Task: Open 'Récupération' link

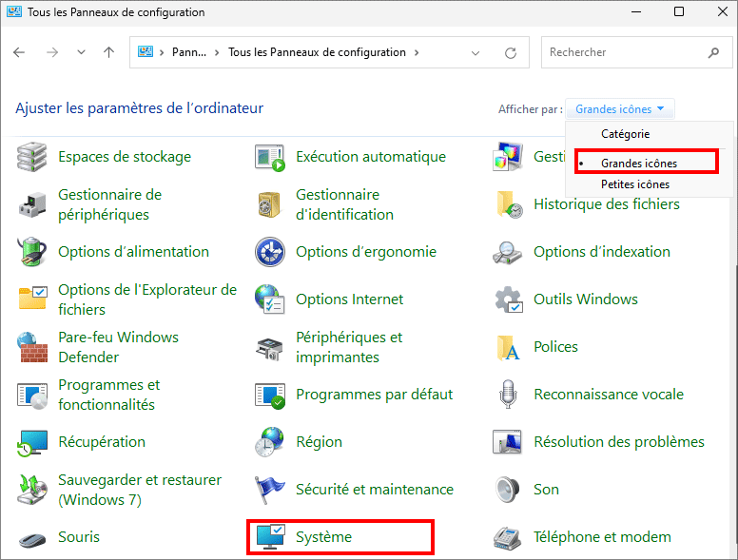Action: click(102, 442)
